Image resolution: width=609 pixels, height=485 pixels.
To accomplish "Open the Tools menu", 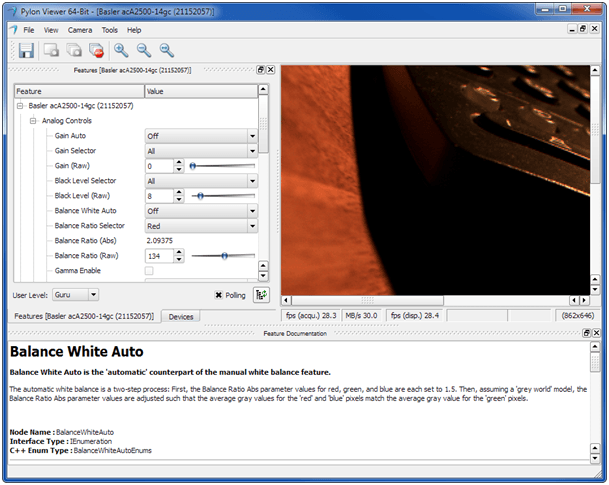I will (110, 30).
